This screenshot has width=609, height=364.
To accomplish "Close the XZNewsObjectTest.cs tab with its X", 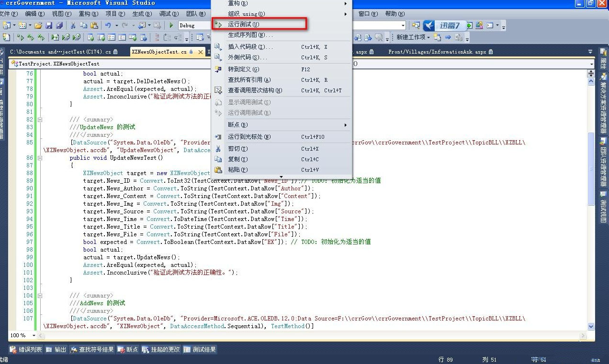I will point(201,52).
